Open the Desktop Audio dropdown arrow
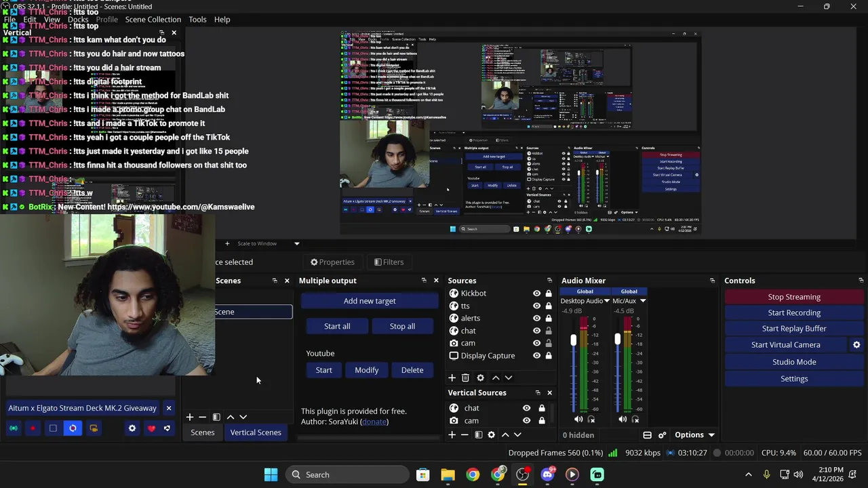This screenshot has width=868, height=488. point(607,301)
